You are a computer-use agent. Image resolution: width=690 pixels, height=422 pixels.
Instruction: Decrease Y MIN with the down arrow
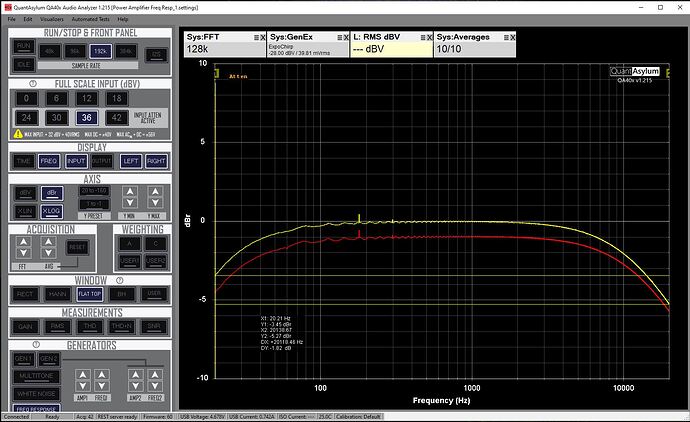click(x=130, y=202)
